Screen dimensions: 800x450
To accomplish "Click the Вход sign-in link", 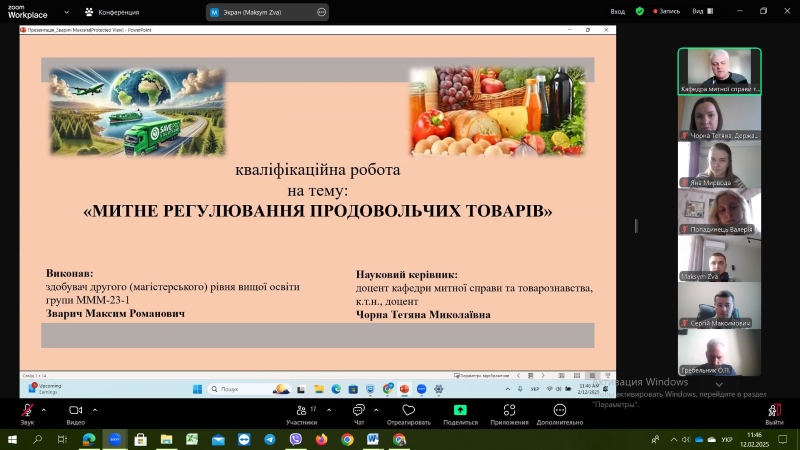I will [x=617, y=11].
